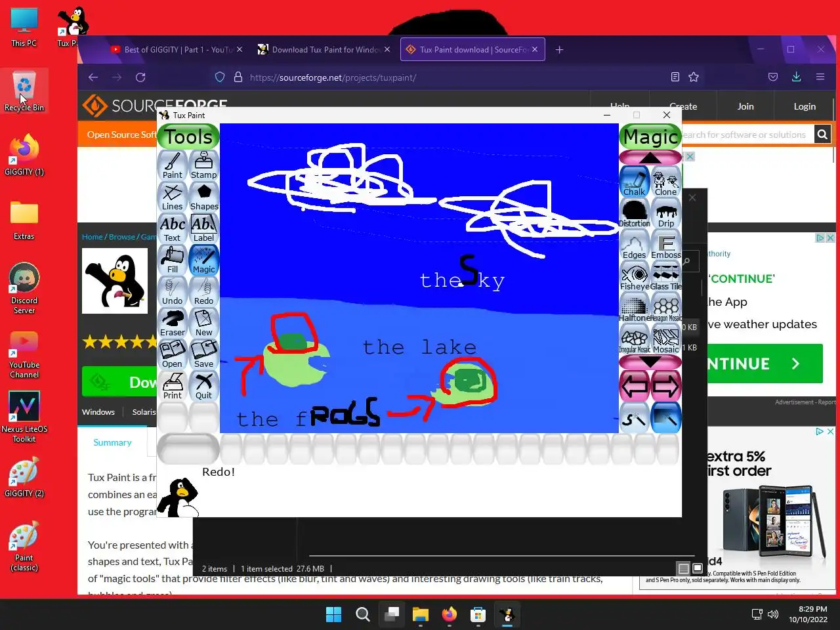Viewport: 840px width, 630px height.
Task: Open Windows Start menu
Action: [333, 614]
